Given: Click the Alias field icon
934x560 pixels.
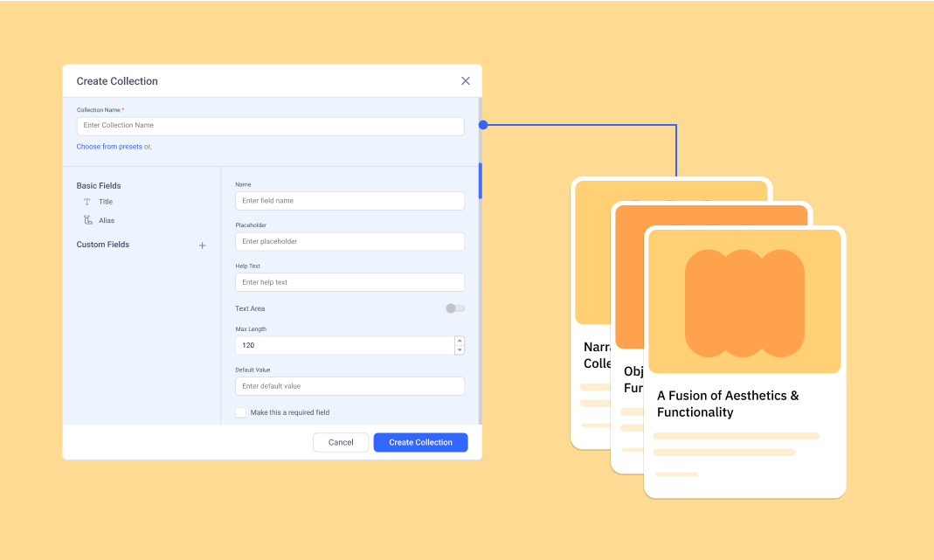Looking at the screenshot, I should [87, 220].
